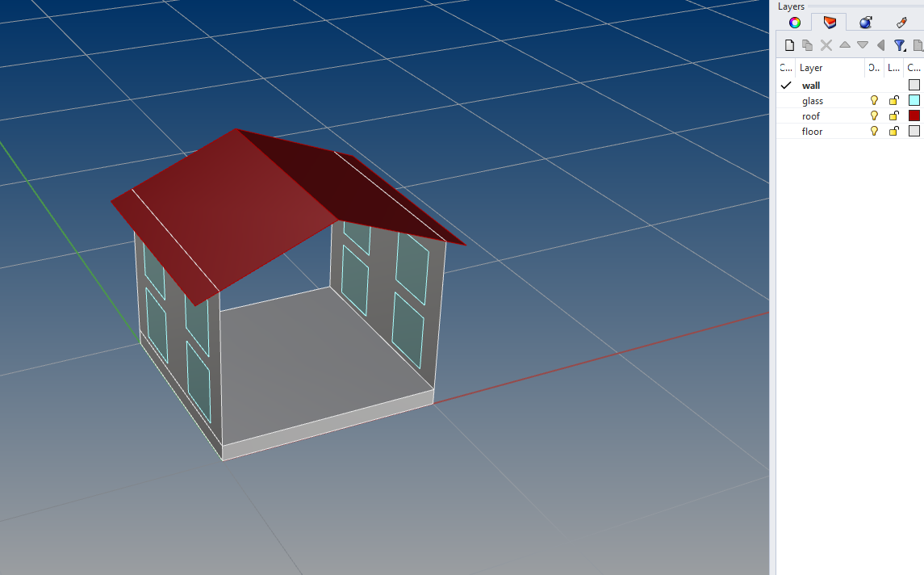Hide the roof layer via its bulb
The height and width of the screenshot is (575, 924).
click(874, 116)
